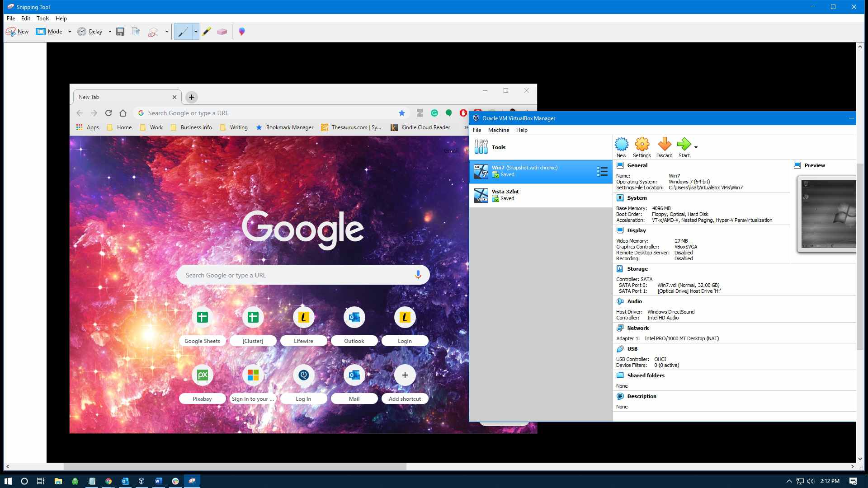Image resolution: width=868 pixels, height=488 pixels.
Task: Click the Discard icon in VirtualBox
Action: 665,148
